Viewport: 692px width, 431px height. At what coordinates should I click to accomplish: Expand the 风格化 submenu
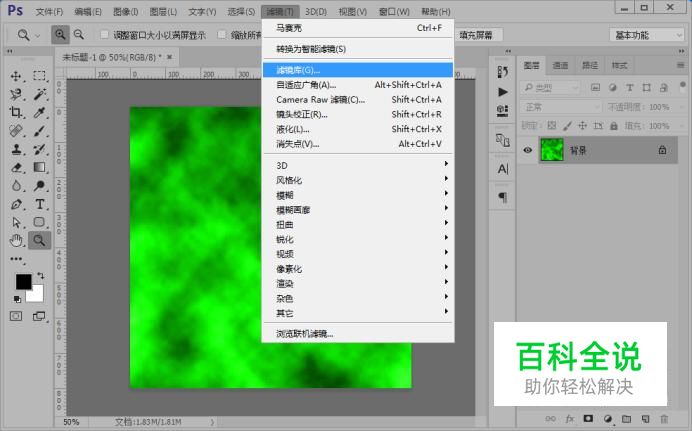(358, 180)
